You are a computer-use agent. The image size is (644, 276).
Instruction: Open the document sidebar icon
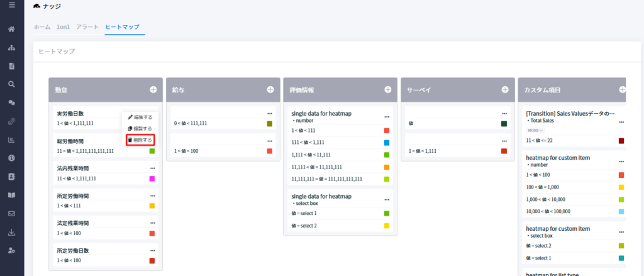11,66
